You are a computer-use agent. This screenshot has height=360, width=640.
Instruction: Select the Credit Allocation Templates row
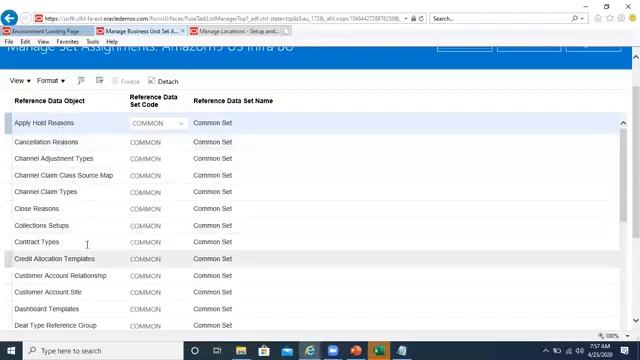click(x=312, y=259)
